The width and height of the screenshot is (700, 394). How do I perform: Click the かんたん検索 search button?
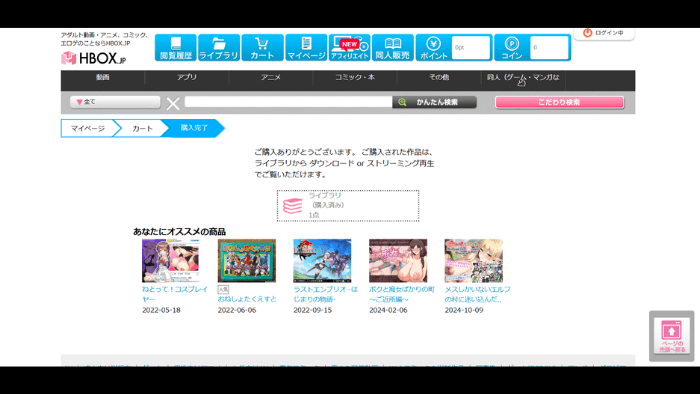434,102
